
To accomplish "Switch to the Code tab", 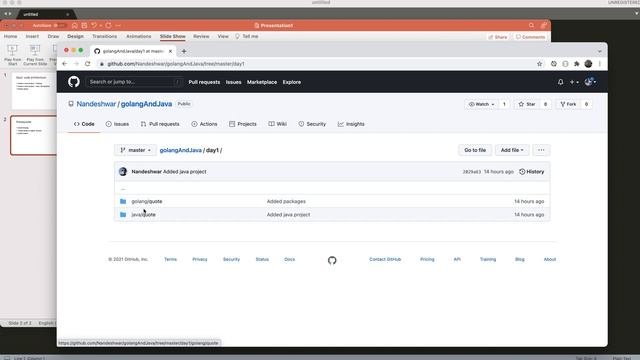I will pyautogui.click(x=84, y=124).
